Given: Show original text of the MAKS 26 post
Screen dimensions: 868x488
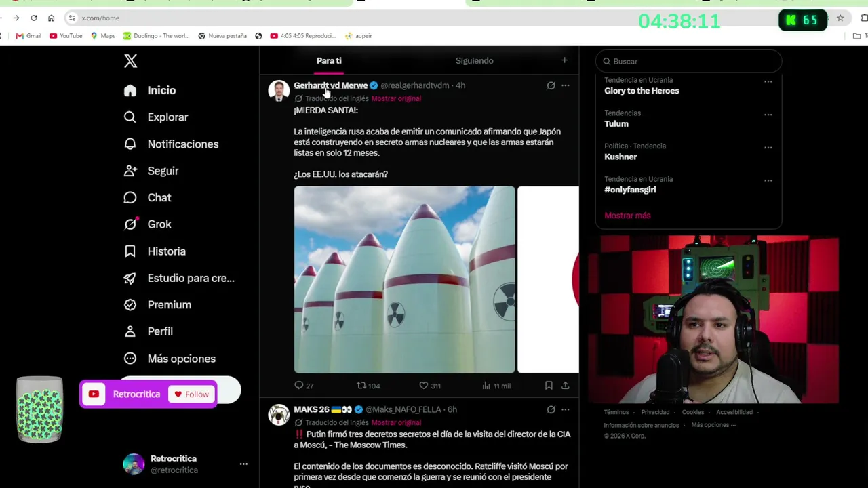Looking at the screenshot, I should [x=396, y=423].
